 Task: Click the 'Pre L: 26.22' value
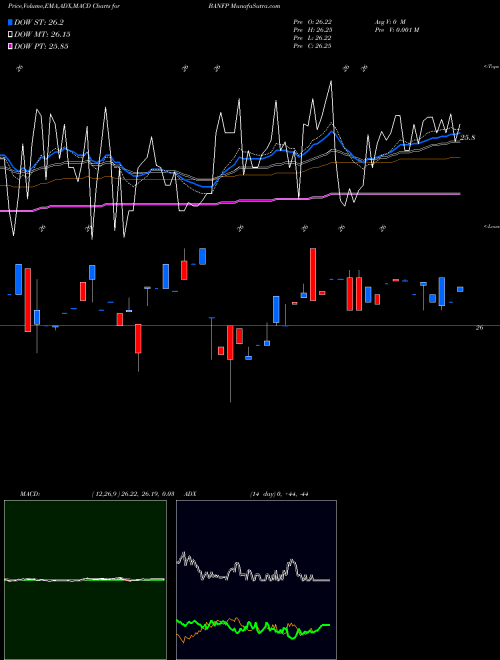312,38
